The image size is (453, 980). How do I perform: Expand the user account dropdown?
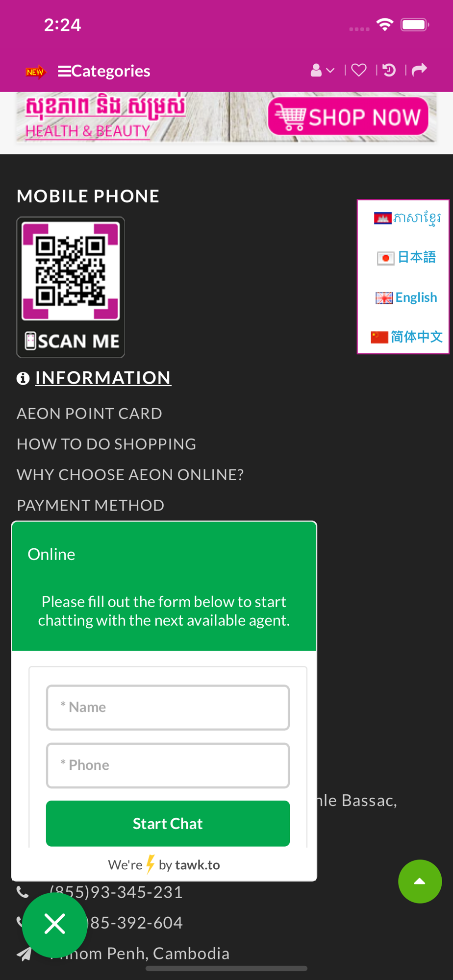click(323, 71)
